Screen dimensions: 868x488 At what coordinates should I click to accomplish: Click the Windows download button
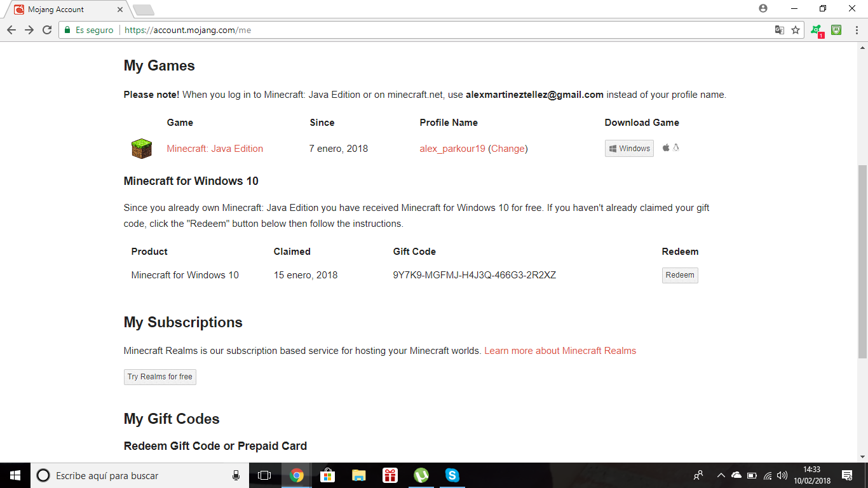point(629,148)
